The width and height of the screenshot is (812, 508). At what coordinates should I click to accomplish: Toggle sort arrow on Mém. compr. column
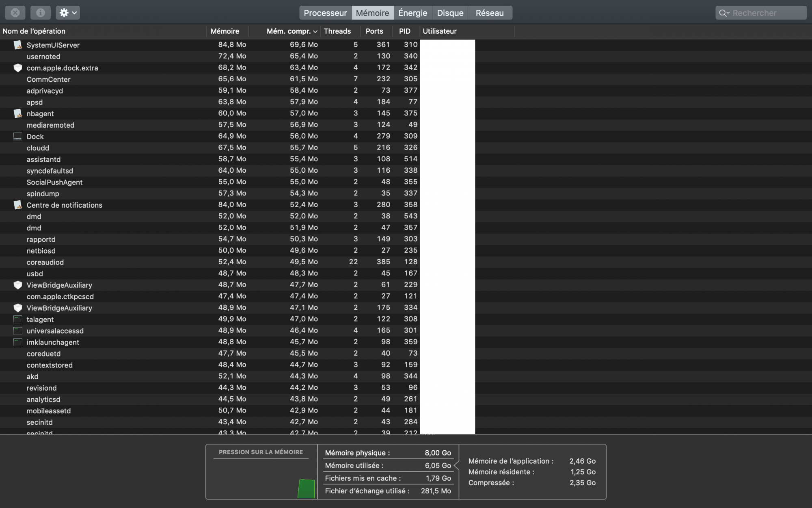(x=315, y=32)
